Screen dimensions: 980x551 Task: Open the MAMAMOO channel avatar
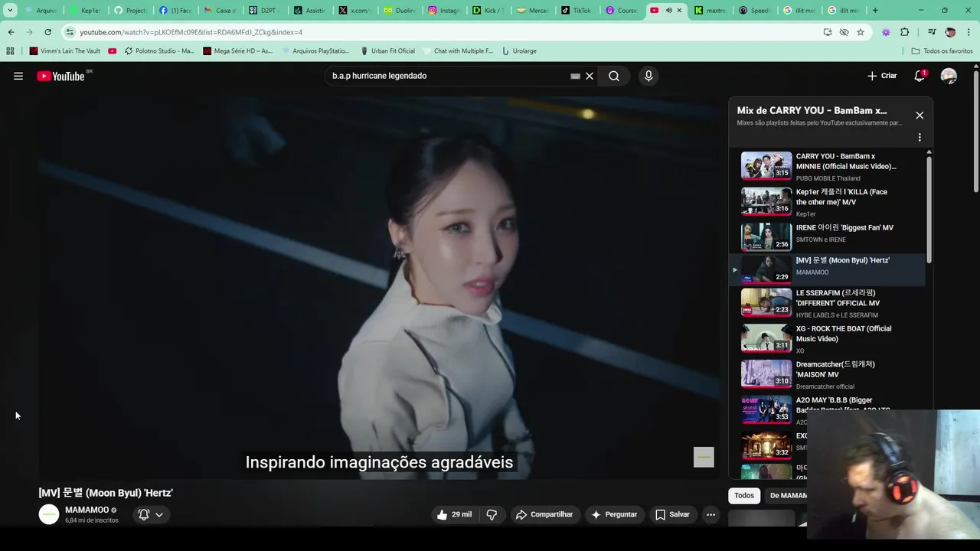point(49,514)
